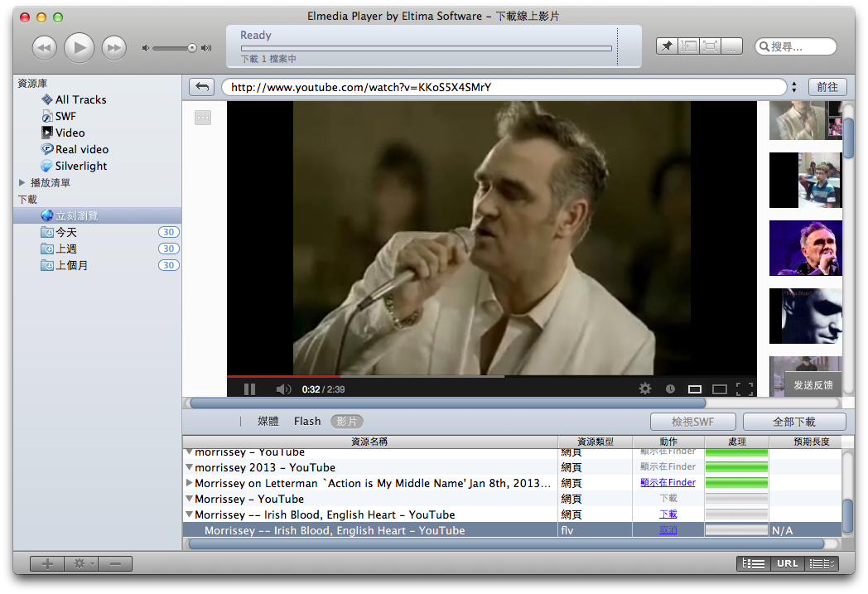868x594 pixels.
Task: Switch YouTube player to small size
Action: [695, 389]
